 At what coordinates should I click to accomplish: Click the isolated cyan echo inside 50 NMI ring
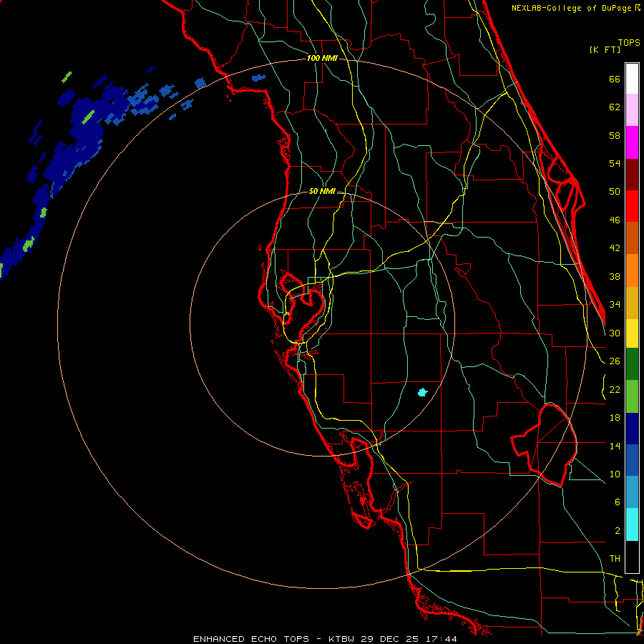[423, 392]
